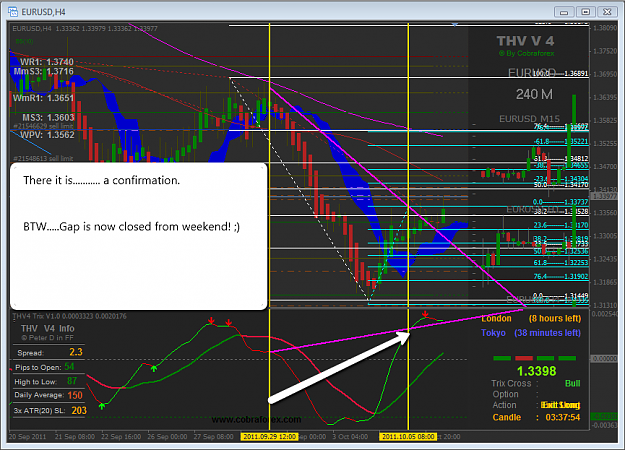Click the '2011.10.05 08:00' time marker
This screenshot has width=625, height=450.
[408, 437]
